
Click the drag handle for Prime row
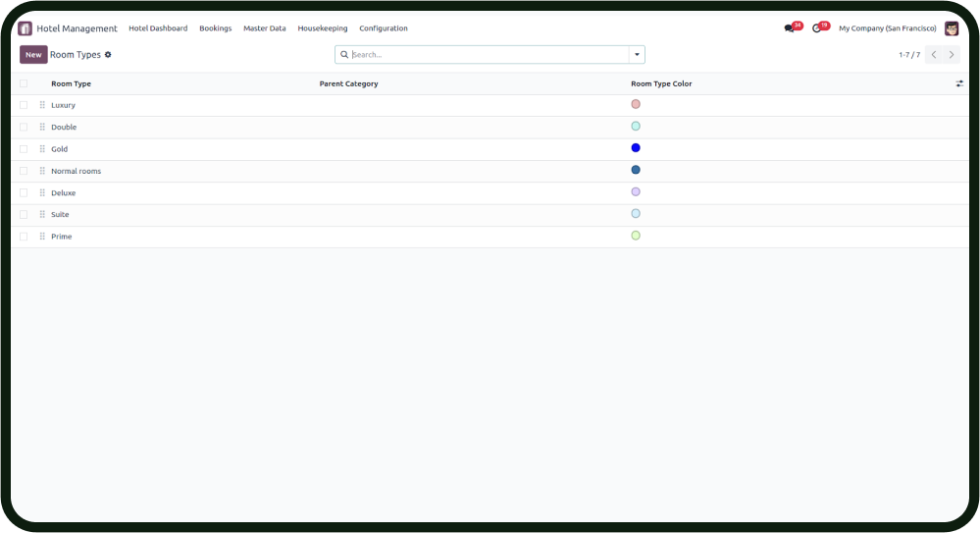click(x=42, y=237)
